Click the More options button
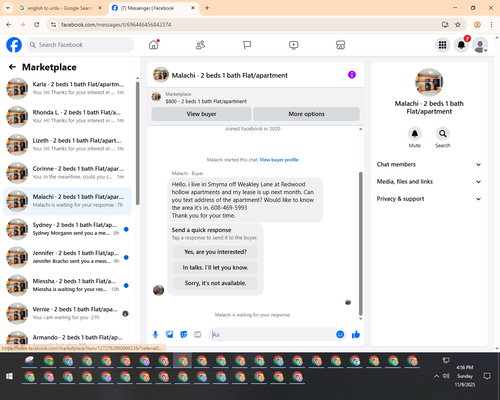 click(306, 114)
